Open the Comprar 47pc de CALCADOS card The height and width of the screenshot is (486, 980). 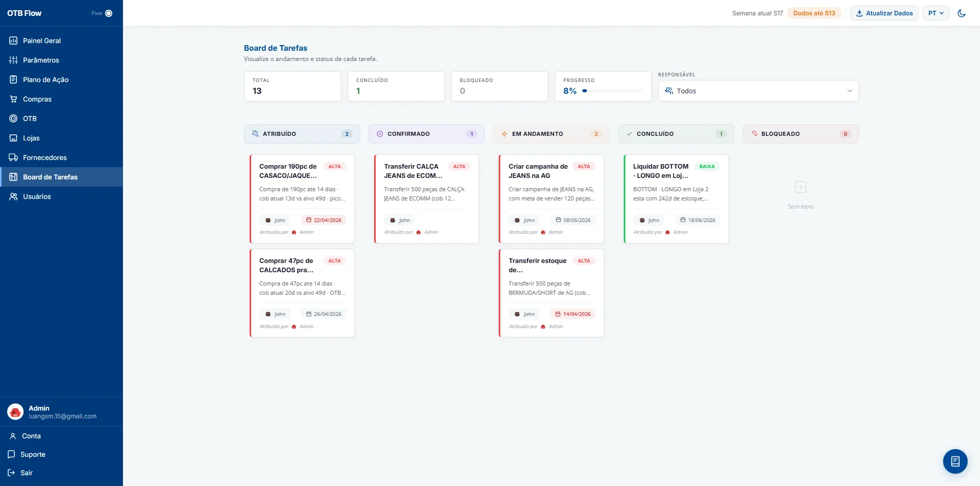click(x=302, y=293)
